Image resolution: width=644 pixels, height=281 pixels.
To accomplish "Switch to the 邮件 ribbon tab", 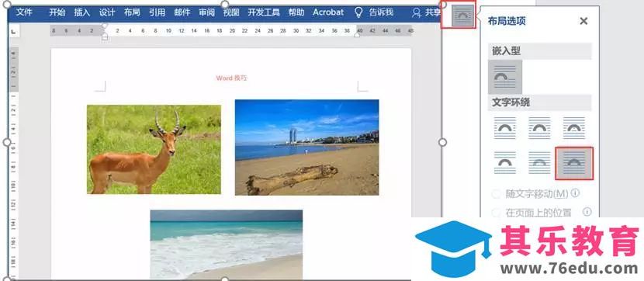I will click(x=182, y=12).
